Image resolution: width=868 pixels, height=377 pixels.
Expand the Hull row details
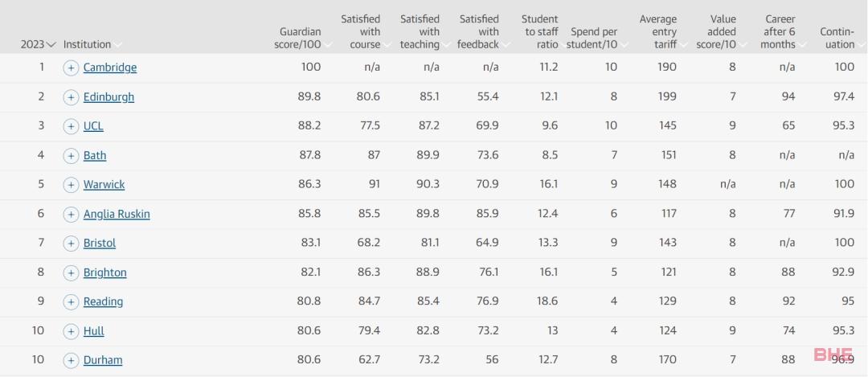pos(71,332)
